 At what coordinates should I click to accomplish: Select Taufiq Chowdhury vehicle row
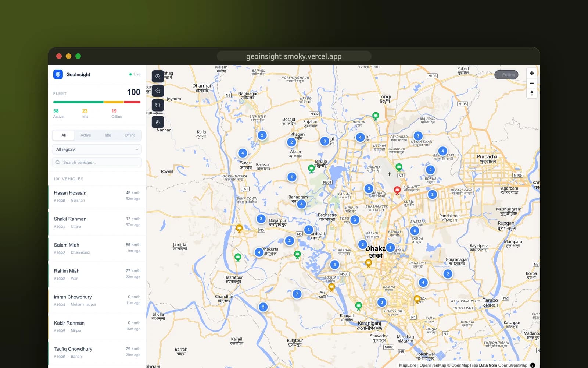pyautogui.click(x=97, y=353)
